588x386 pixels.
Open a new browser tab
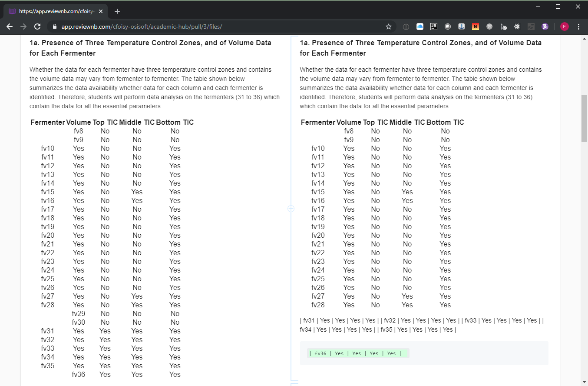(x=117, y=11)
